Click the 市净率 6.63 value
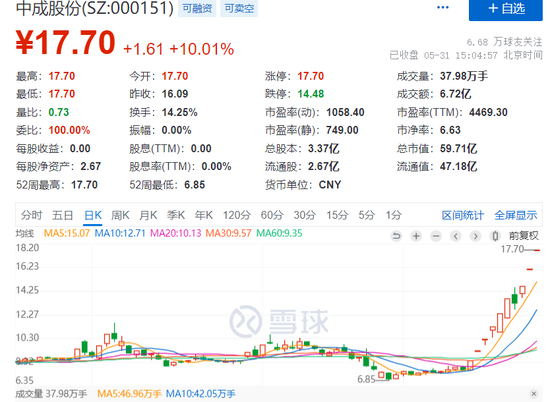 click(x=450, y=130)
